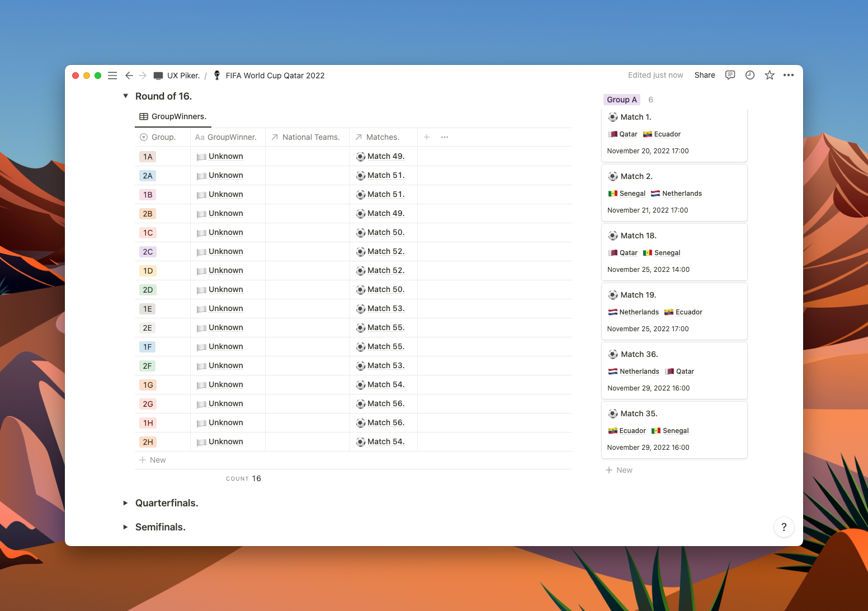Image resolution: width=868 pixels, height=611 pixels.
Task: Add a new property with plus icon
Action: (x=427, y=137)
